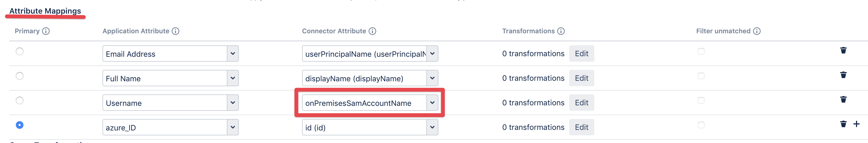
Task: Open the Email Address application attribute dropdown
Action: (170, 53)
